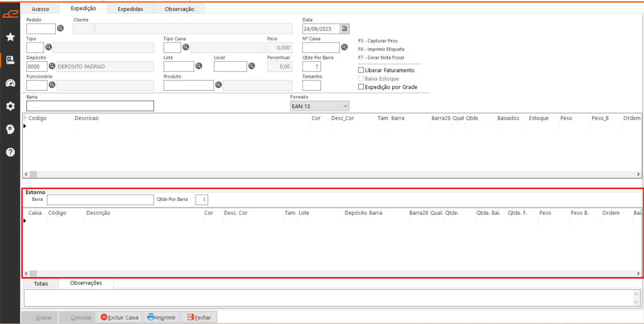This screenshot has height=324, width=644.
Task: Open the Data calendar picker
Action: pos(344,29)
